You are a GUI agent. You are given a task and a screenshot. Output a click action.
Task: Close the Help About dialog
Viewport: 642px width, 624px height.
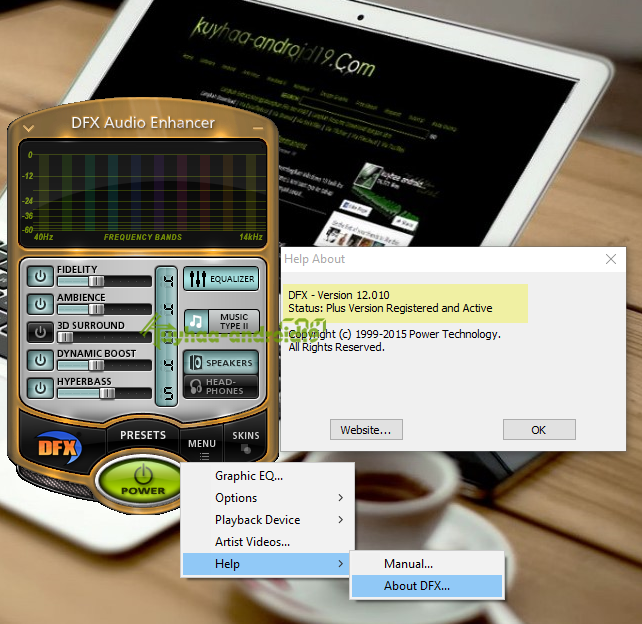click(x=611, y=259)
